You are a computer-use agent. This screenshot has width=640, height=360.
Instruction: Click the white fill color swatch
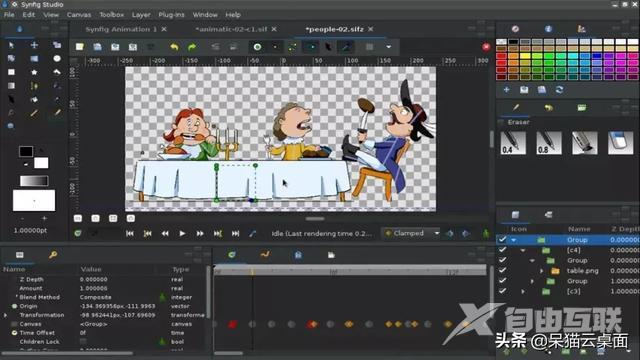pyautogui.click(x=41, y=163)
